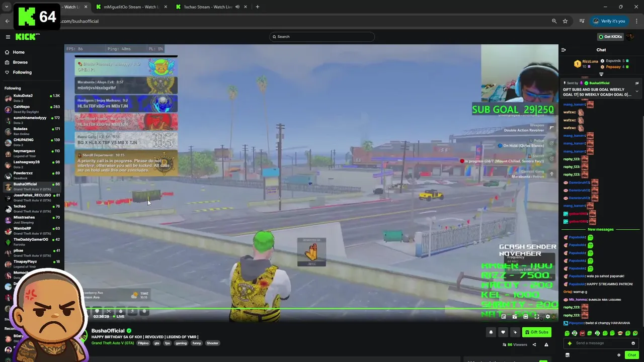Screen dimensions: 644x362
Task: Click the Send a message chat field
Action: 601,343
